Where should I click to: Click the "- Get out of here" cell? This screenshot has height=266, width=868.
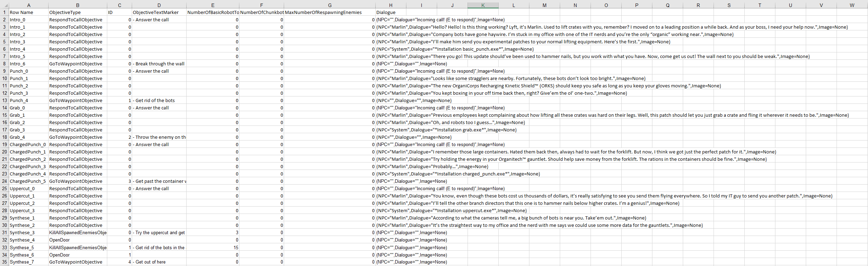[151, 262]
